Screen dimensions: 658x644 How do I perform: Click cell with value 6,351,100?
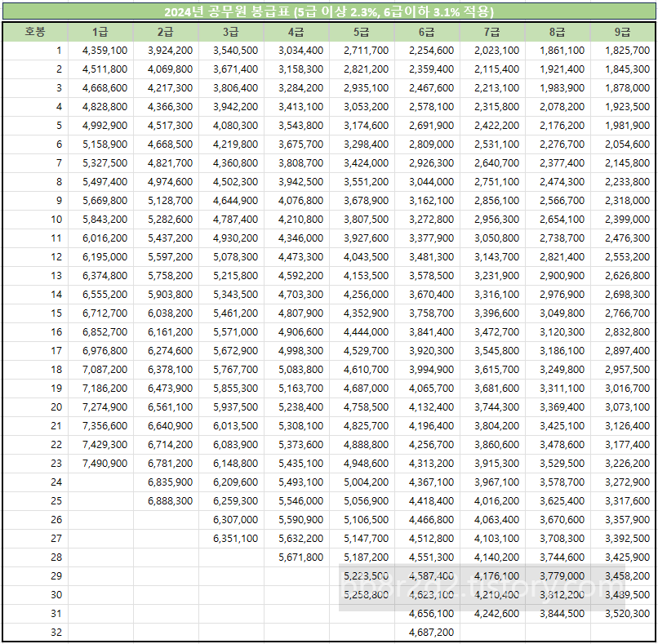(231, 539)
